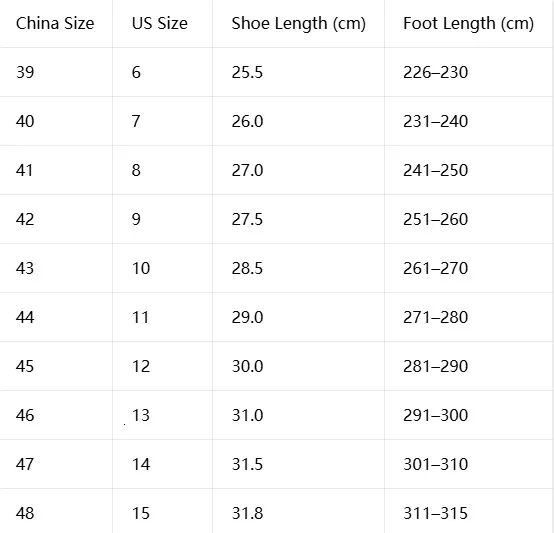Select foot length 291–300 cell
The width and height of the screenshot is (554, 533).
[436, 415]
